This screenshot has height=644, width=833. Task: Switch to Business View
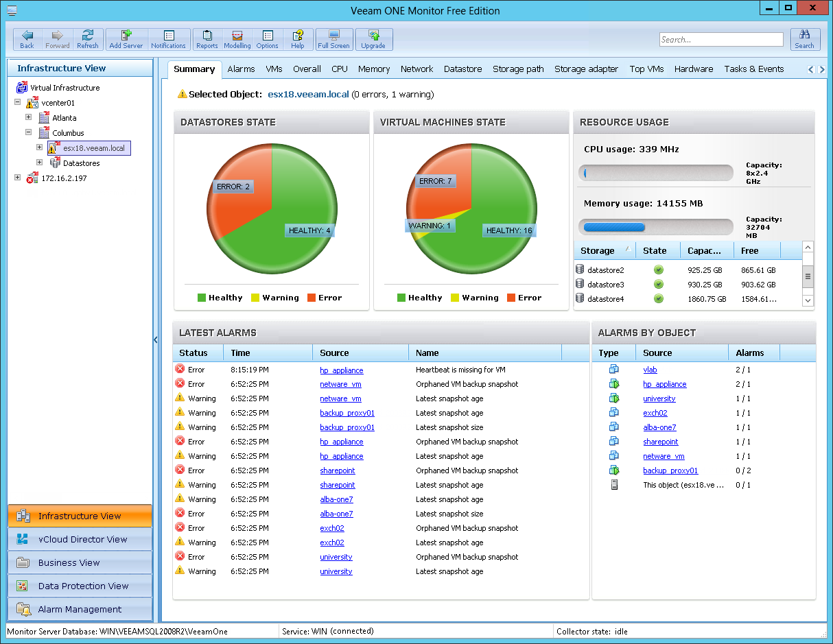point(80,563)
